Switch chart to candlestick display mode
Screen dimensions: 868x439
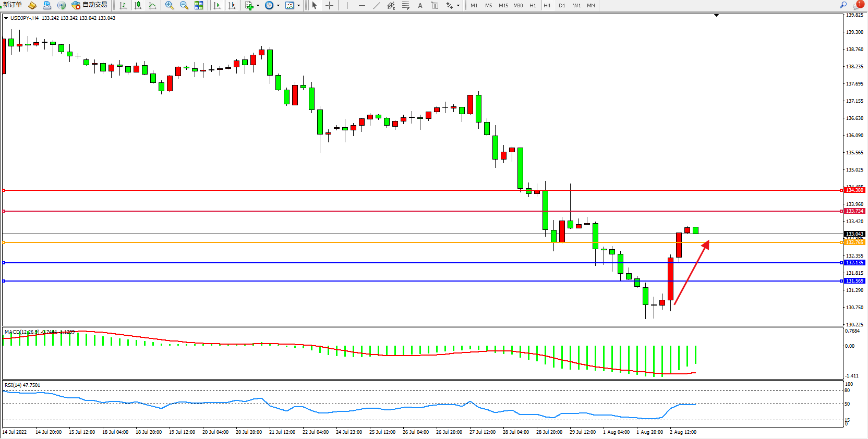pos(138,5)
